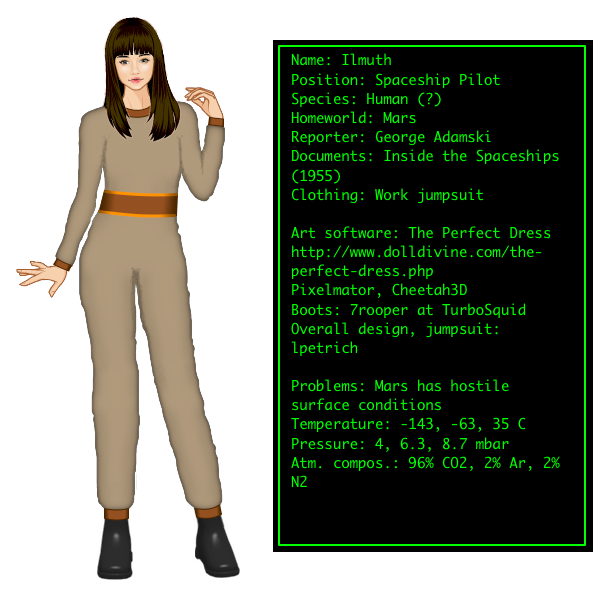
Task: Click the "Reporter: George Adamski" text
Action: click(390, 137)
